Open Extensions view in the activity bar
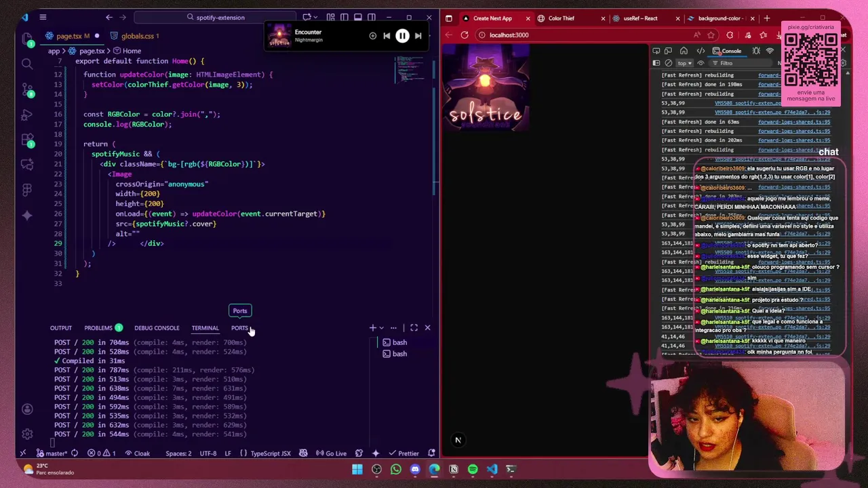 [x=27, y=140]
